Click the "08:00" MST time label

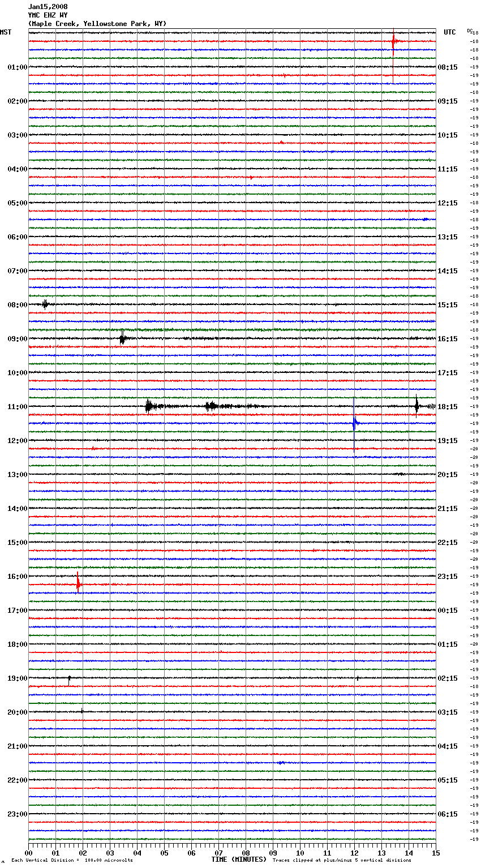coord(17,305)
